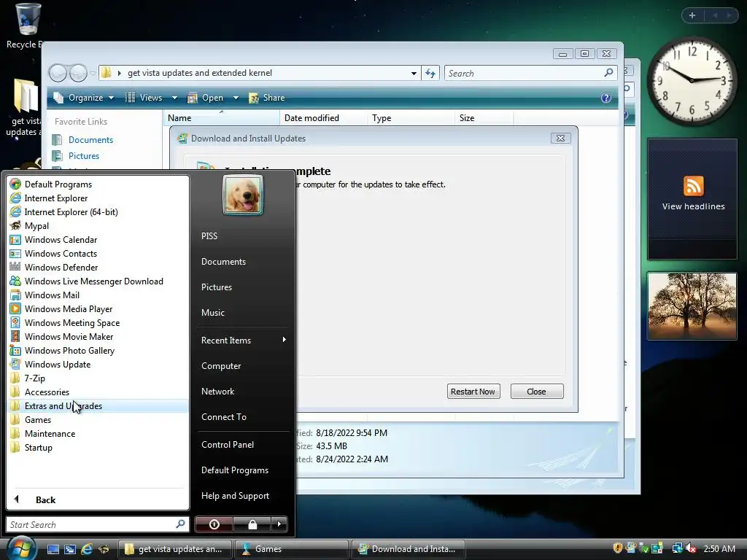Click the sidebar add gadgets plus button

pos(692,15)
